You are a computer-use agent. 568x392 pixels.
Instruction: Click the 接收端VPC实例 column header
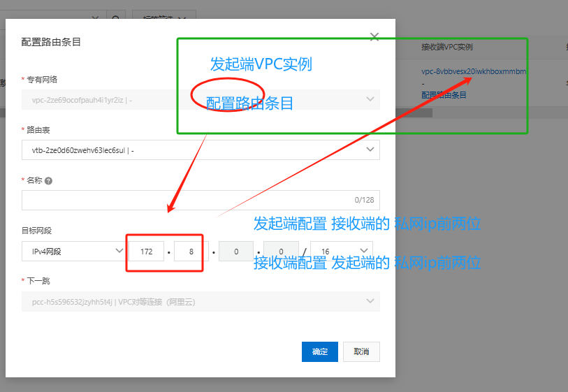tap(447, 48)
